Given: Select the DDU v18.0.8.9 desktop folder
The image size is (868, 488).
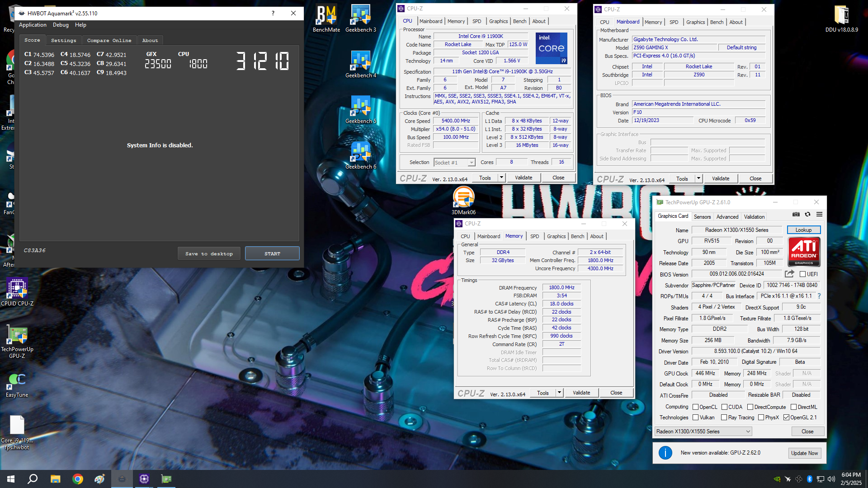Looking at the screenshot, I should pyautogui.click(x=842, y=18).
